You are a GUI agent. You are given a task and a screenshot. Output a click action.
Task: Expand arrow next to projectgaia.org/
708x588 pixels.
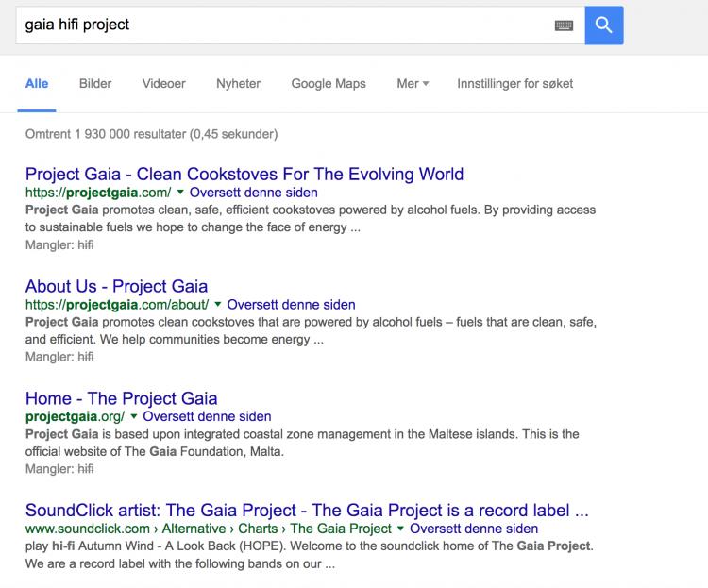point(134,416)
